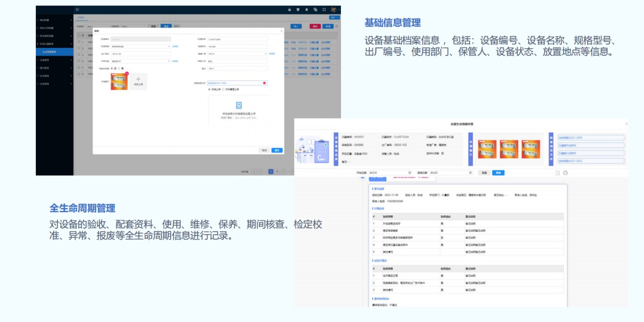Check notifications via the bell icon
644x322 pixels.
pyautogui.click(x=306, y=9)
